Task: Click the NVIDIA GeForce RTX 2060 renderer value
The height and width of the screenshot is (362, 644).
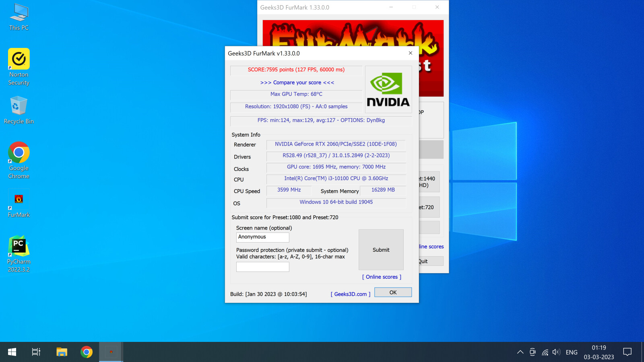Action: click(336, 144)
